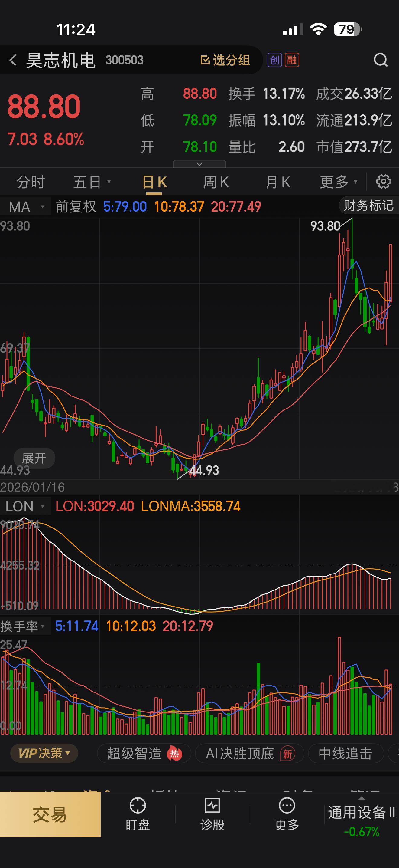The height and width of the screenshot is (868, 399).
Task: Tap the 新 badge on AI决胜顶底
Action: click(287, 753)
